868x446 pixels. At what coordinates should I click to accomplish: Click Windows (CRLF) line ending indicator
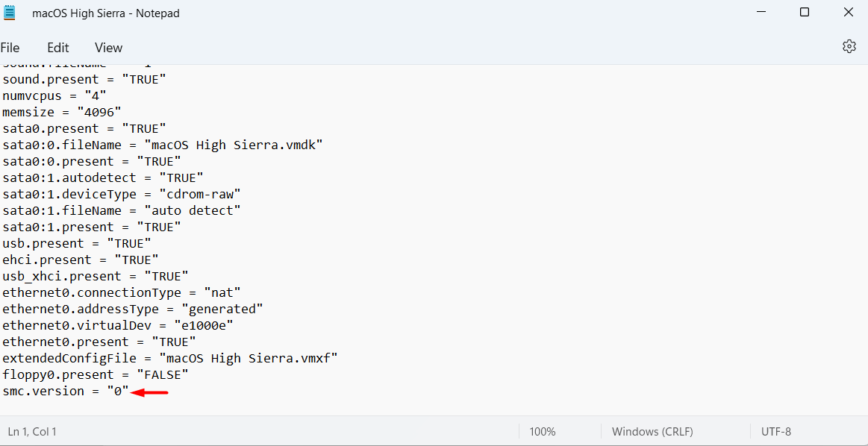(x=652, y=432)
